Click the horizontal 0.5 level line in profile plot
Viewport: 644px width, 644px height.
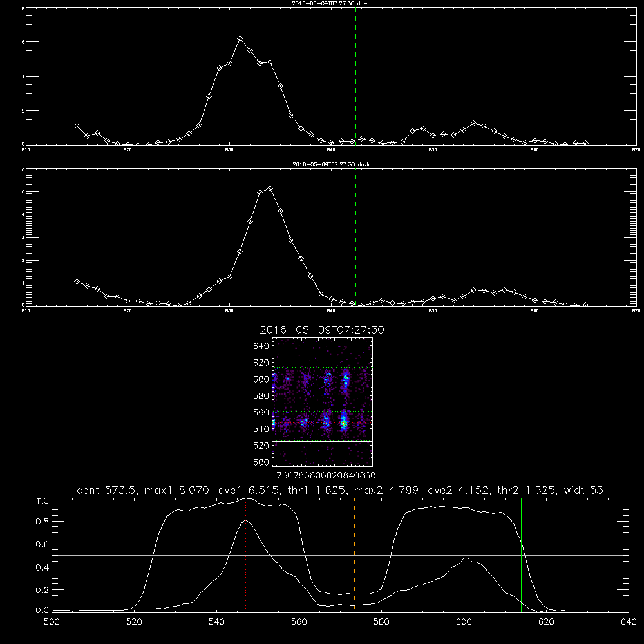point(341,555)
